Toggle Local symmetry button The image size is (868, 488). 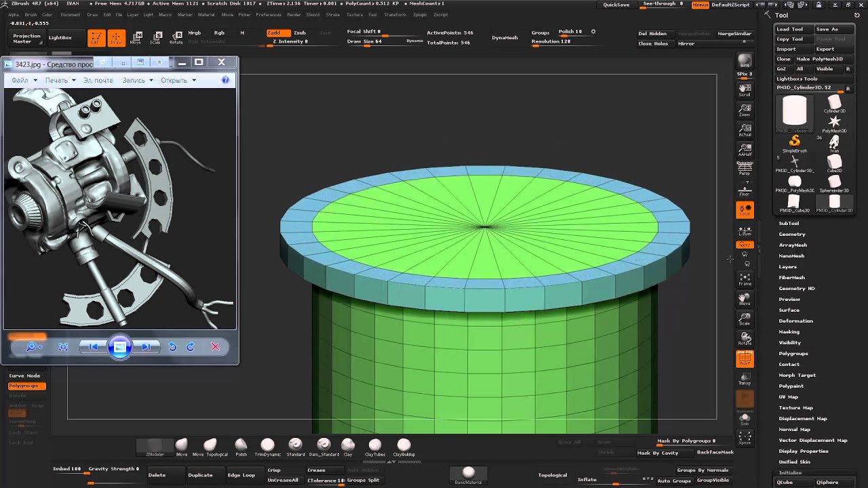pos(745,210)
